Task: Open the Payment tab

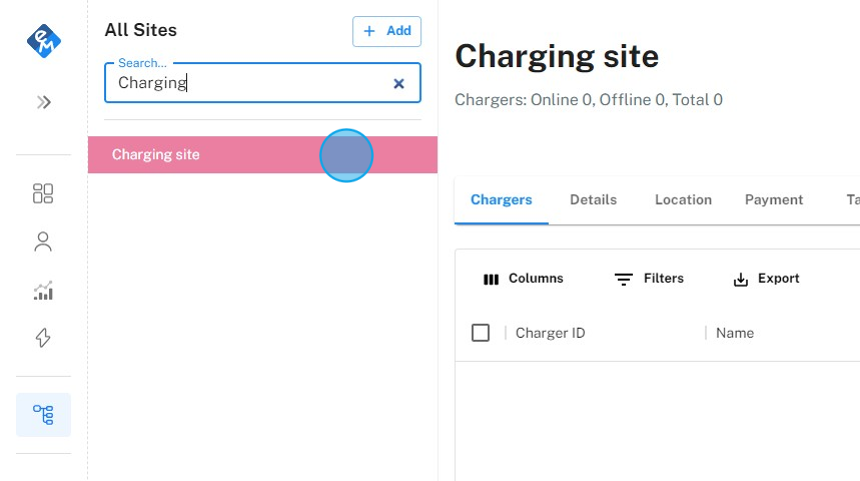Action: point(773,200)
